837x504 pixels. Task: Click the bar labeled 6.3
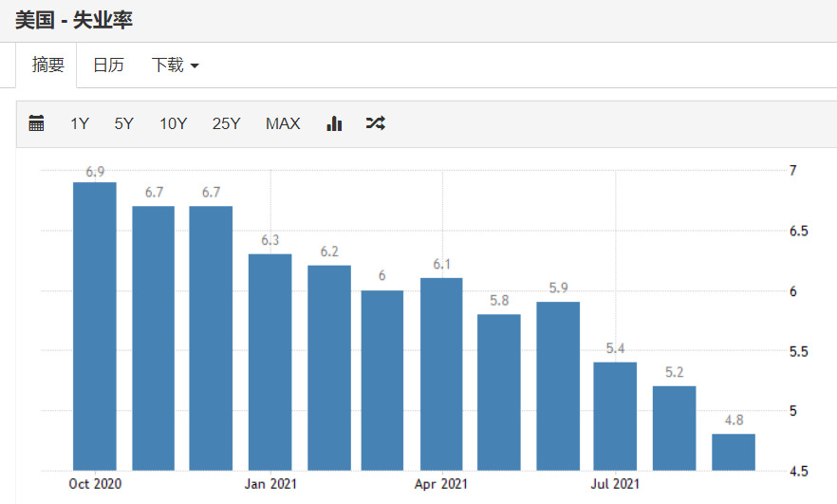tap(270, 362)
